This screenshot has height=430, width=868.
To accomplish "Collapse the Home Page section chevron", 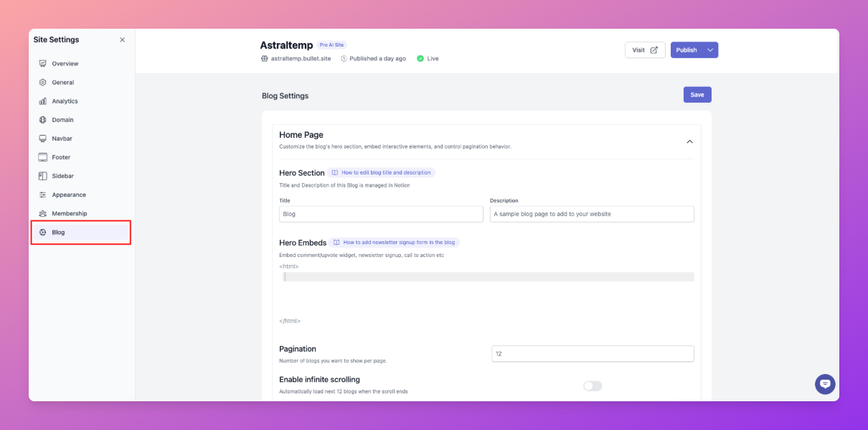I will pos(689,141).
